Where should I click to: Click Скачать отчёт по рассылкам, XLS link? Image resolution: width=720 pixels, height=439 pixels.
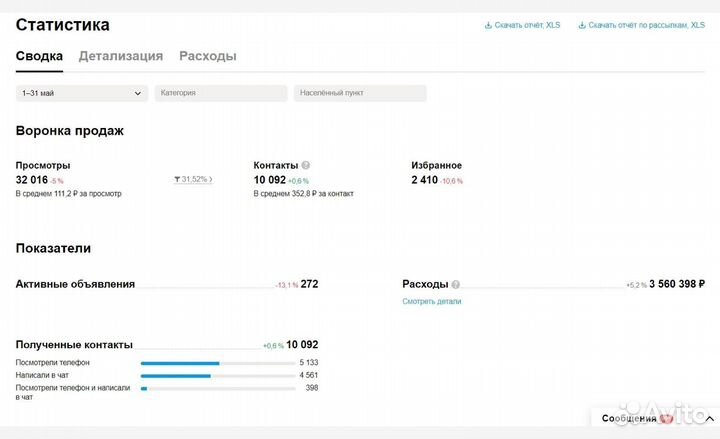(646, 25)
